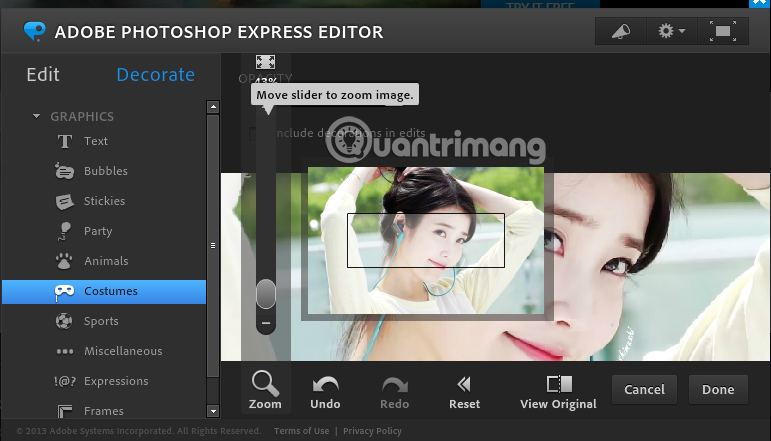This screenshot has width=771, height=441.
Task: Reset all edits
Action: [x=464, y=392]
